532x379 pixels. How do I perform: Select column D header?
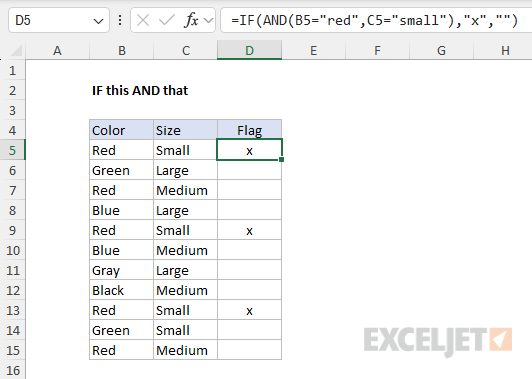click(x=249, y=51)
